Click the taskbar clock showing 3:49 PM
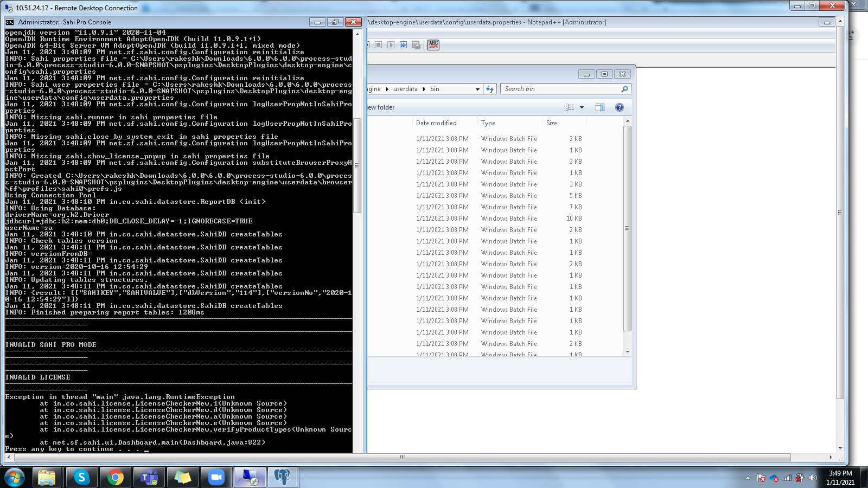This screenshot has width=868, height=488. click(x=840, y=478)
